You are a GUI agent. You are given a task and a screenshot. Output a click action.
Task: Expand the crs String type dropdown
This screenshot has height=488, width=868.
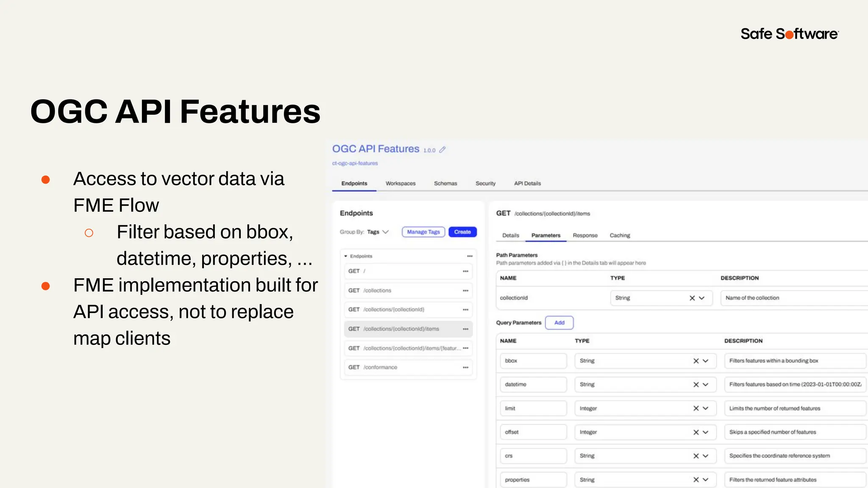[706, 456]
